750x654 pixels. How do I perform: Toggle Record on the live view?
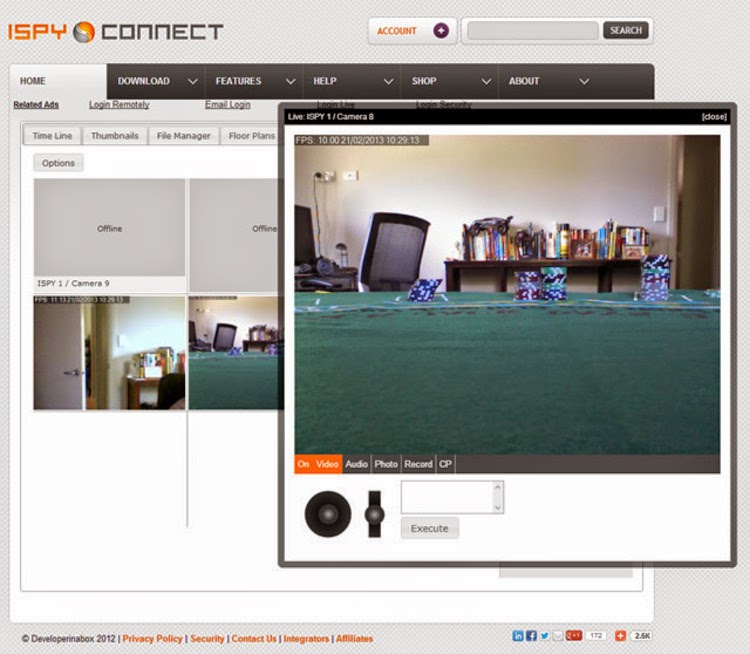tap(418, 464)
